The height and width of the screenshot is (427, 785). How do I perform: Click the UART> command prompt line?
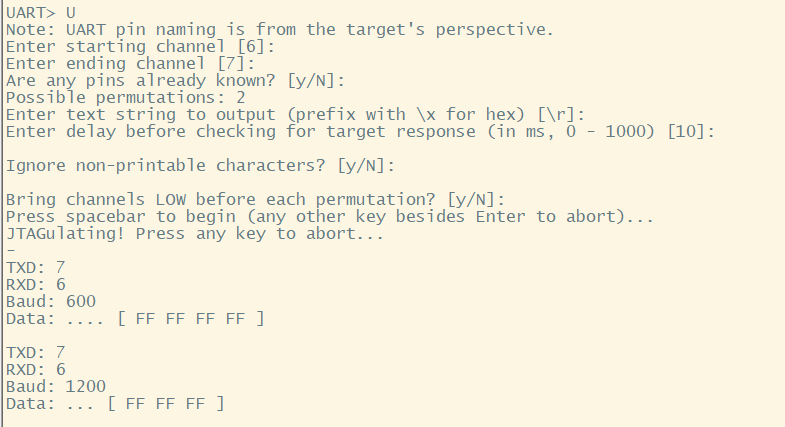point(38,11)
